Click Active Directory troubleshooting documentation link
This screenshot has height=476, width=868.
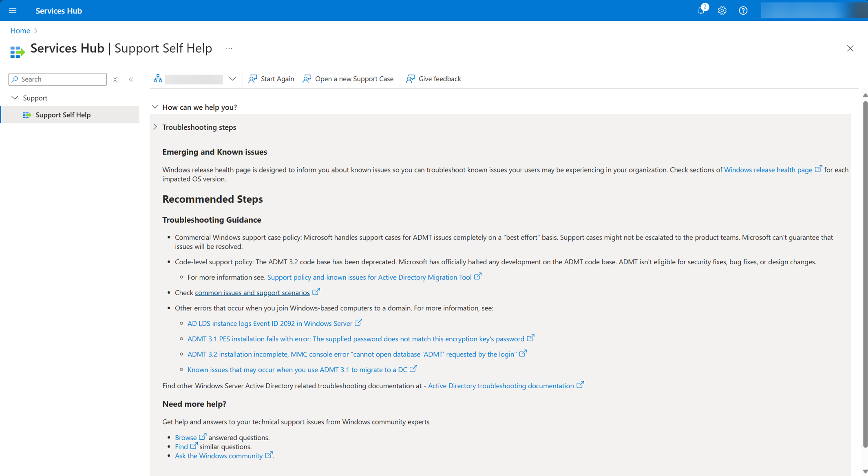tap(501, 385)
